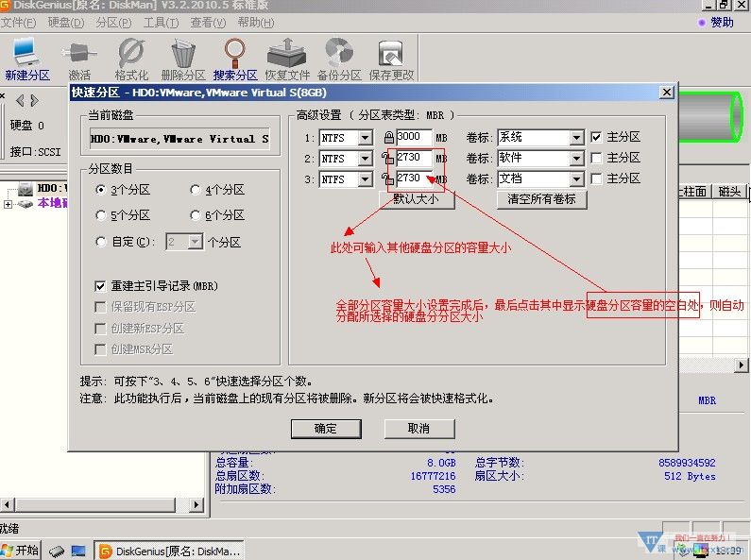Open file system dropdown for partition 3
The height and width of the screenshot is (560, 751).
[365, 179]
